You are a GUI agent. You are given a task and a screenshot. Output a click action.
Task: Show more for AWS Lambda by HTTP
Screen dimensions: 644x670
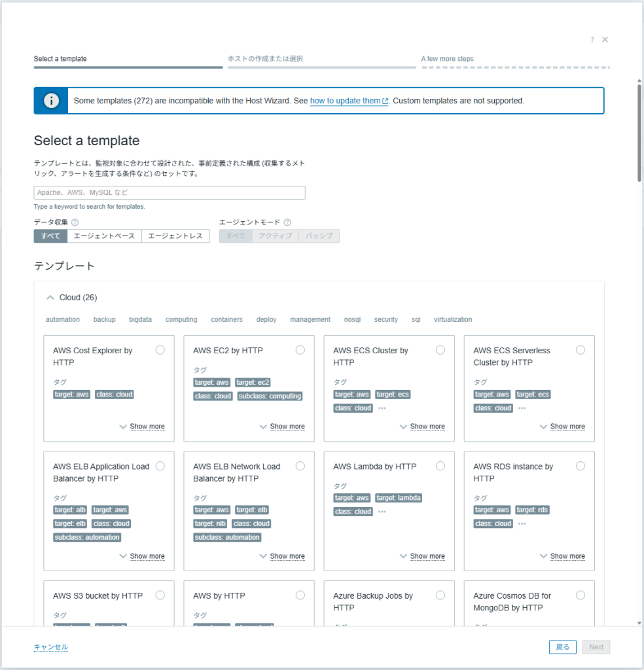click(427, 556)
